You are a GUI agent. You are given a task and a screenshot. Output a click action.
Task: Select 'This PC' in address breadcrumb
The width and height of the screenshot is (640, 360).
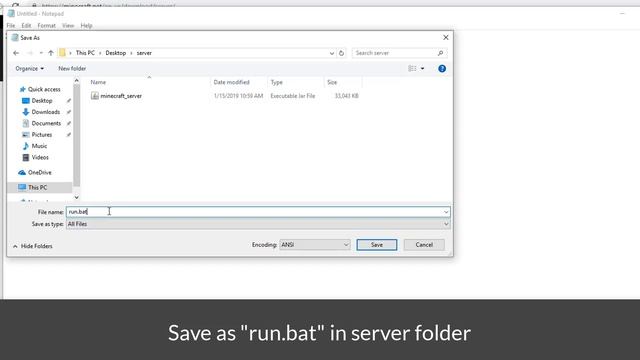(85, 53)
